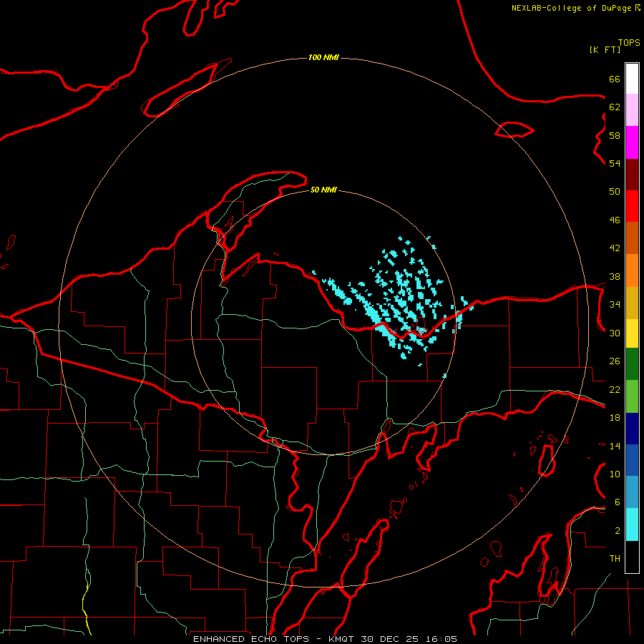The height and width of the screenshot is (644, 644).
Task: Click the black TH swatch at legend bottom
Action: (632, 557)
